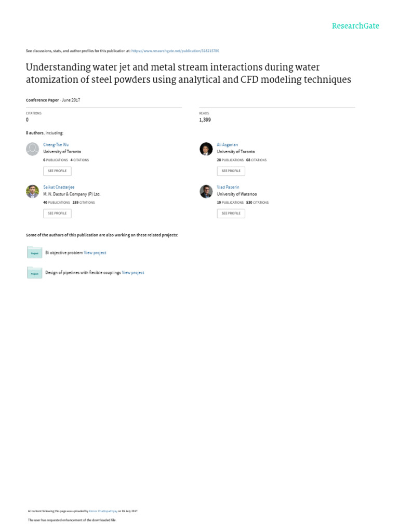This screenshot has width=399, height=532.
Task: Click the Bi objective problem project icon
Action: point(34,253)
